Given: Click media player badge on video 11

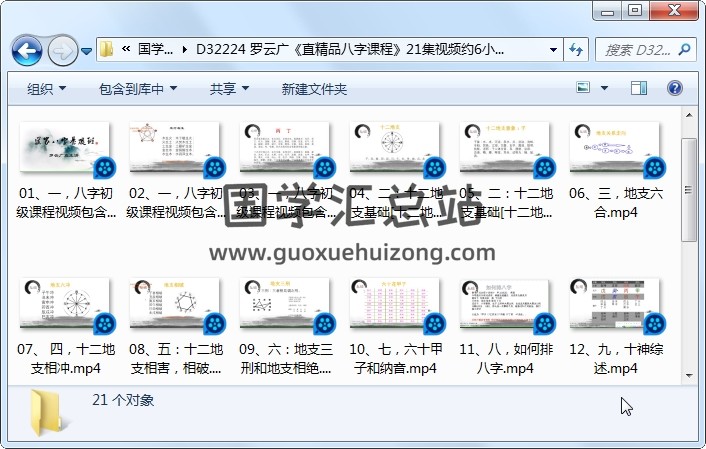Looking at the screenshot, I should coord(545,324).
